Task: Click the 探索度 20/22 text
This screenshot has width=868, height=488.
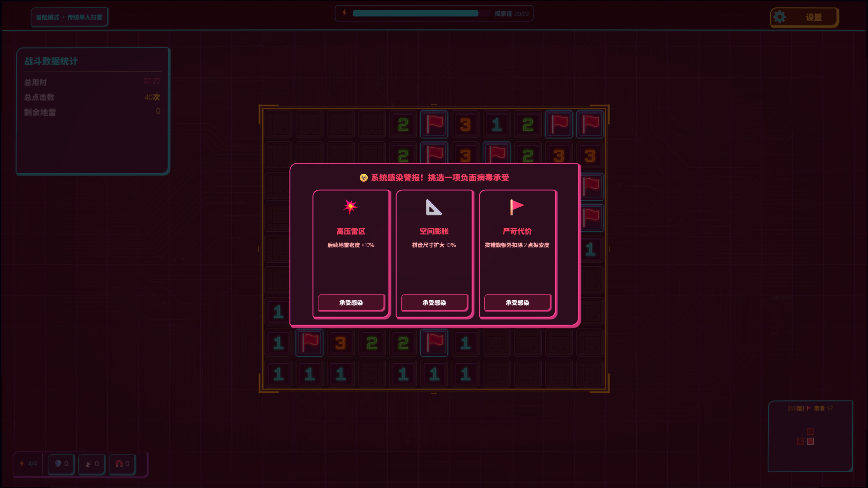Action: click(512, 14)
